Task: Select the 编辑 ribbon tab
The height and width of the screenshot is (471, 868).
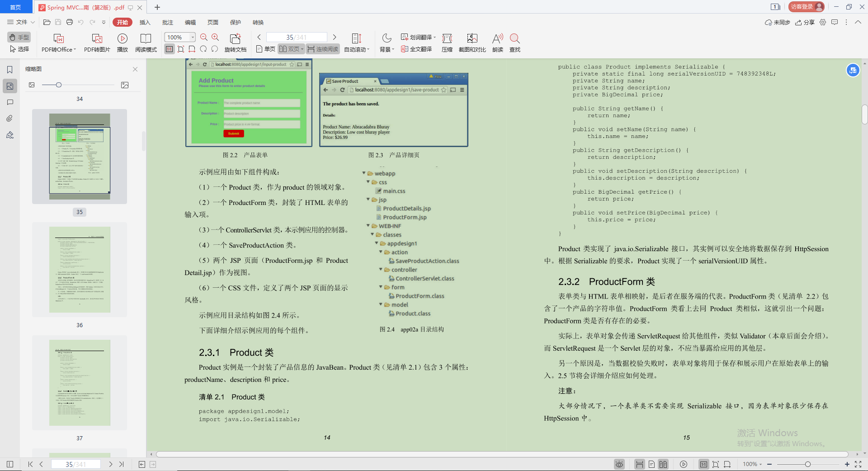Action: coord(190,22)
